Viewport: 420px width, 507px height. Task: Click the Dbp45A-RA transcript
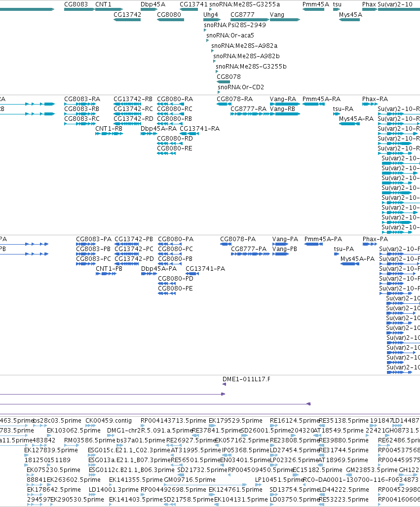(149, 134)
